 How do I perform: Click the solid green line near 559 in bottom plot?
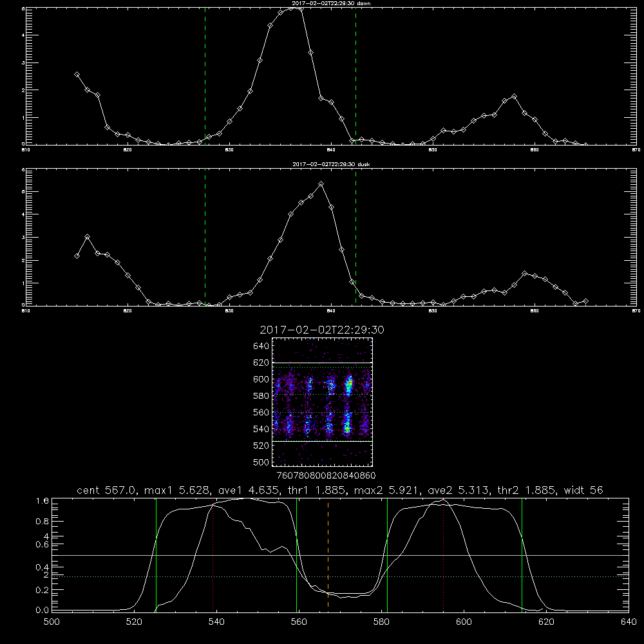[296, 555]
